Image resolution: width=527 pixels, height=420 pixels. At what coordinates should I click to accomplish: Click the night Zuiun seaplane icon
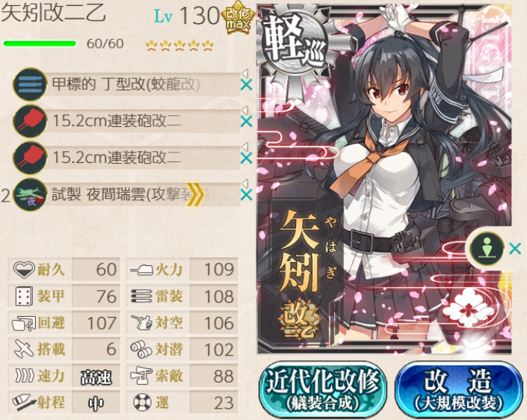tap(30, 195)
